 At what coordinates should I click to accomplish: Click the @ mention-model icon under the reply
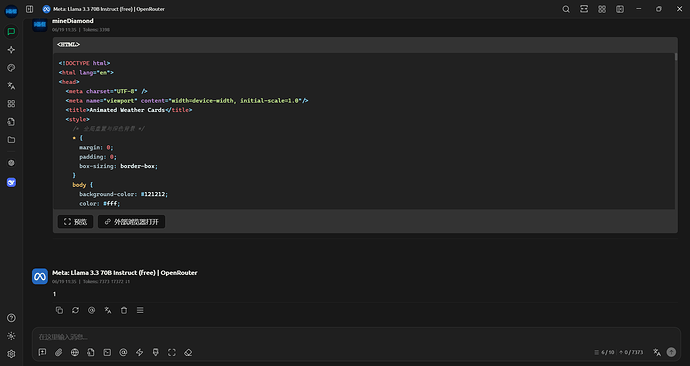92,310
